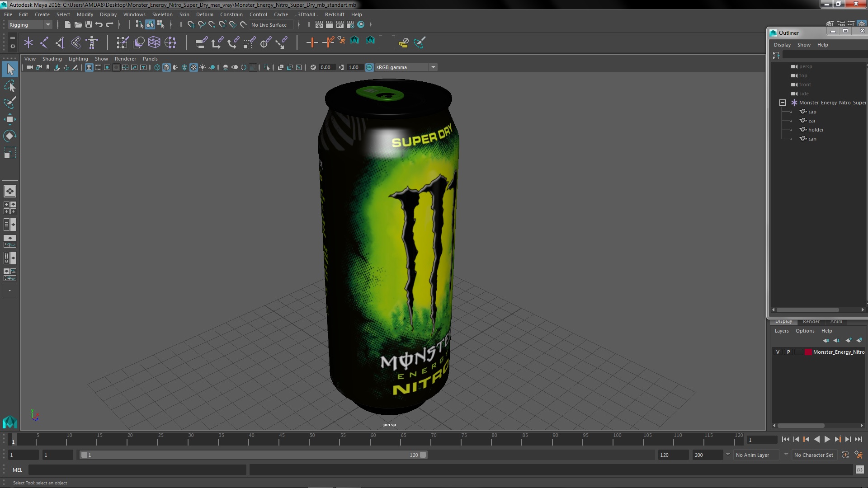Switch to the Render layer tab
Viewport: 868px width, 488px height.
pos(811,322)
